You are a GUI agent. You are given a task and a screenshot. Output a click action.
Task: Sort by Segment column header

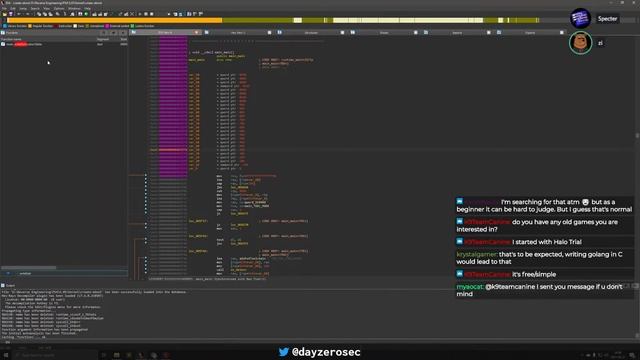click(103, 39)
